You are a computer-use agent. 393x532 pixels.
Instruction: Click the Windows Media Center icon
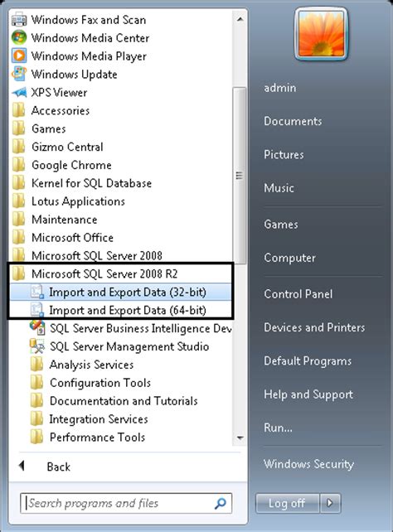tap(19, 37)
